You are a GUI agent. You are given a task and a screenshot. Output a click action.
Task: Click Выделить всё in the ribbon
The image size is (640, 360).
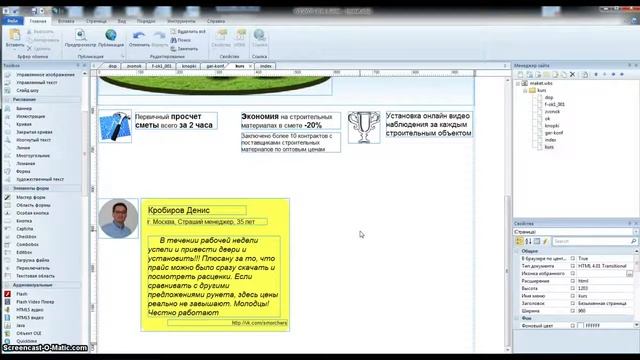click(x=188, y=31)
